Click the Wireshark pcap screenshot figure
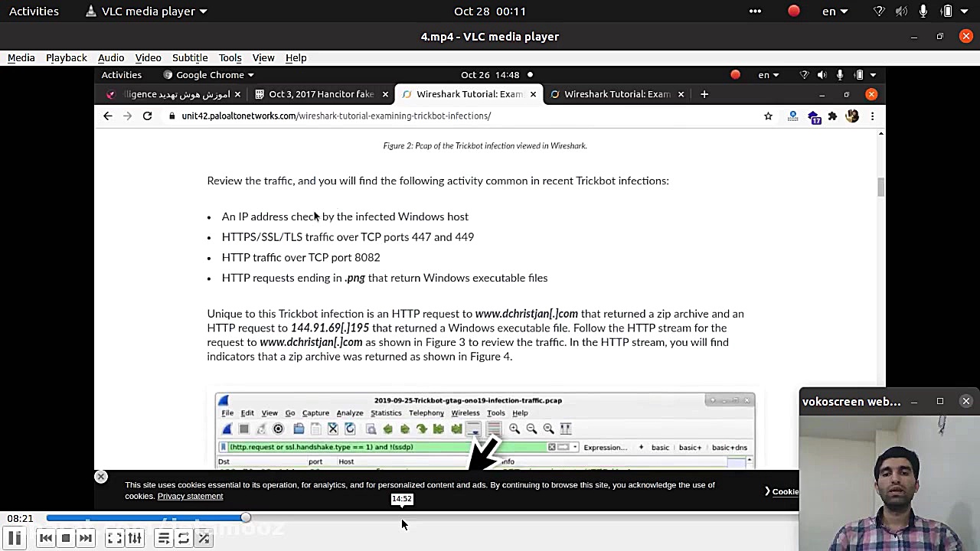 point(485,430)
